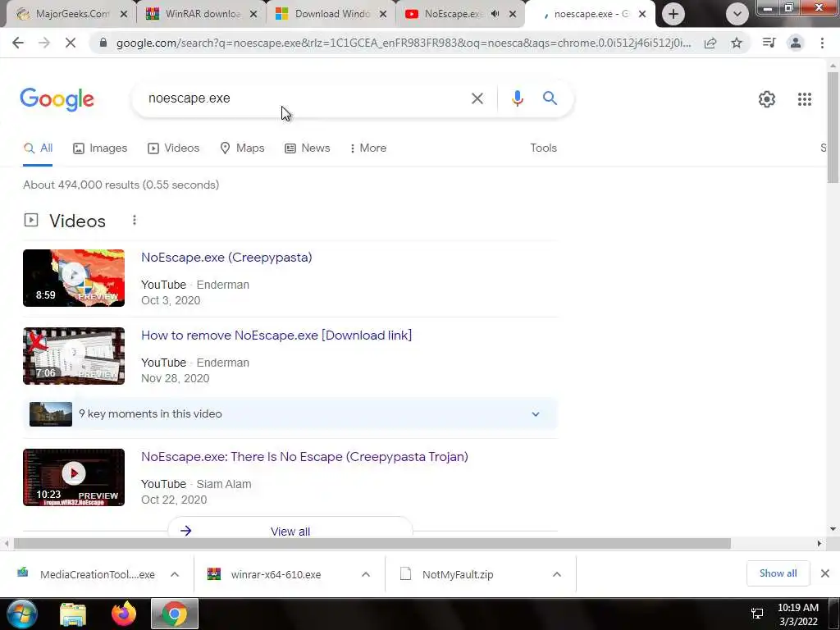The width and height of the screenshot is (840, 630).
Task: Click the horizontal scrollbar thumb
Action: 372,544
